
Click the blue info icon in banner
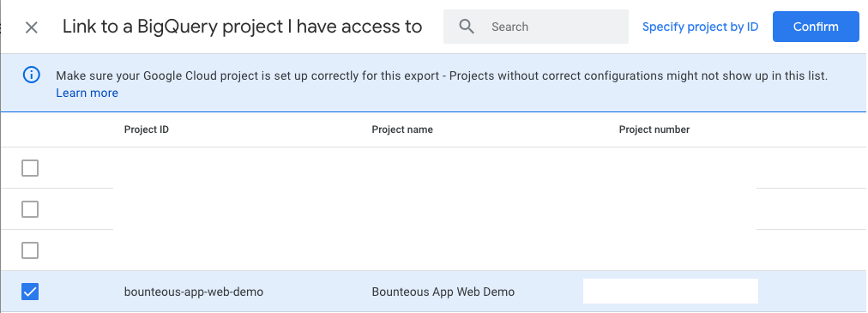point(32,75)
